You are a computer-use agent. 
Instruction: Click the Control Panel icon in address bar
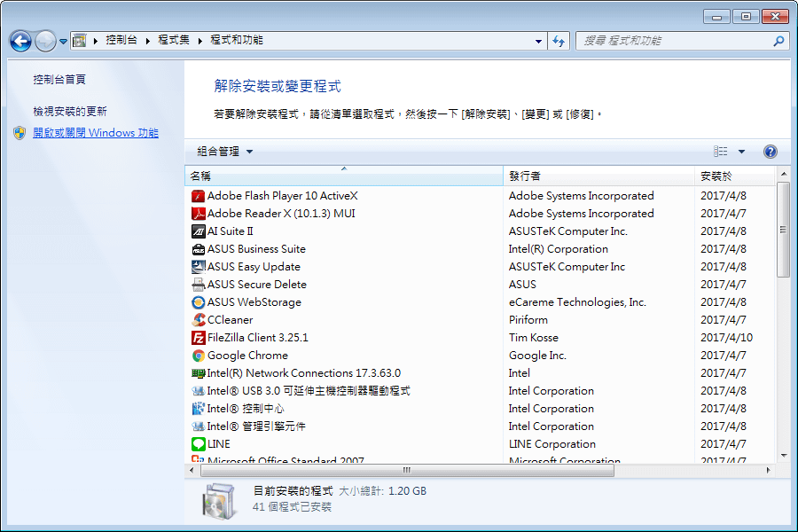point(80,40)
